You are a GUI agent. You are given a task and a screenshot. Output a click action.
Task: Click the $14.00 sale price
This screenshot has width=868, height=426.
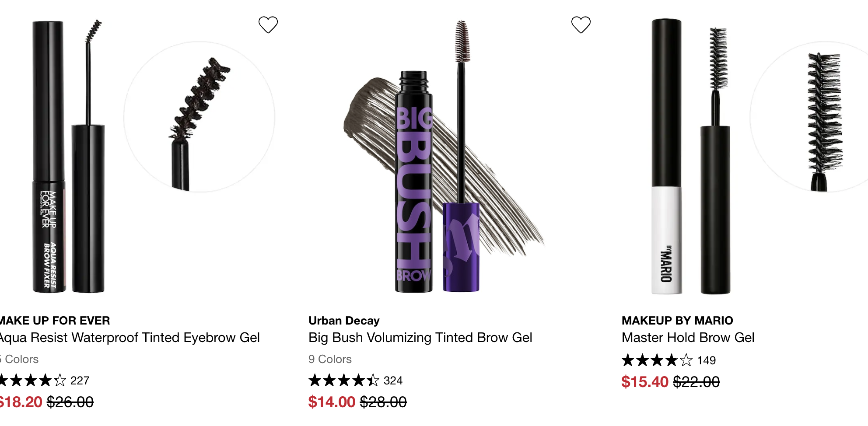[332, 402]
